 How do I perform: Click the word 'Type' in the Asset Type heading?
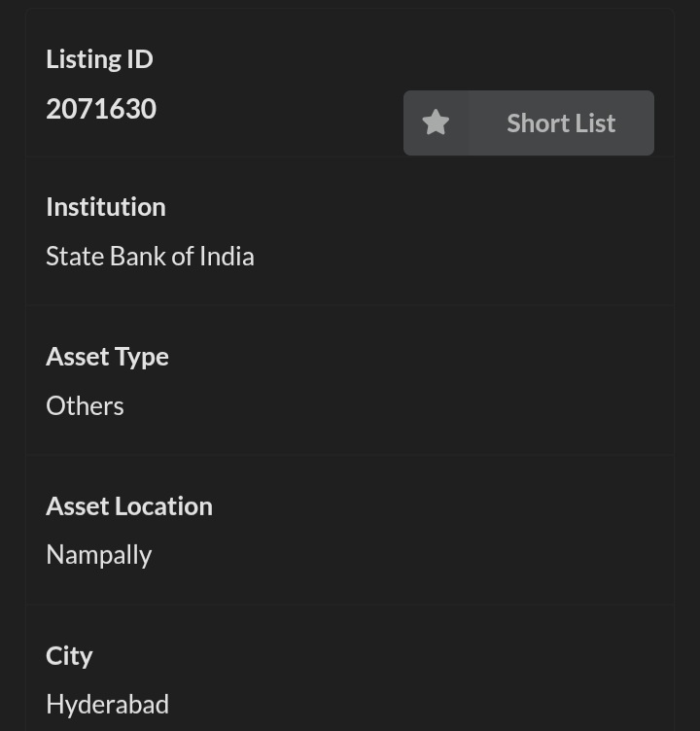[142, 357]
